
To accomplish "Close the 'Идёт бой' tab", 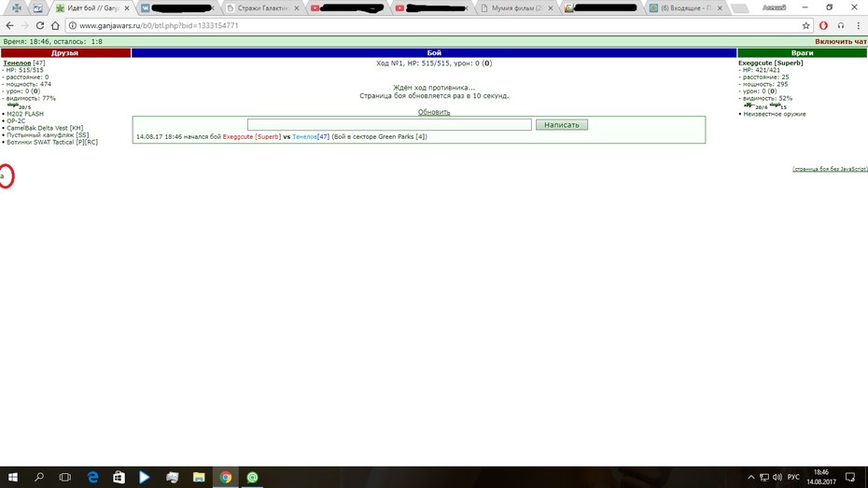I will pyautogui.click(x=127, y=8).
